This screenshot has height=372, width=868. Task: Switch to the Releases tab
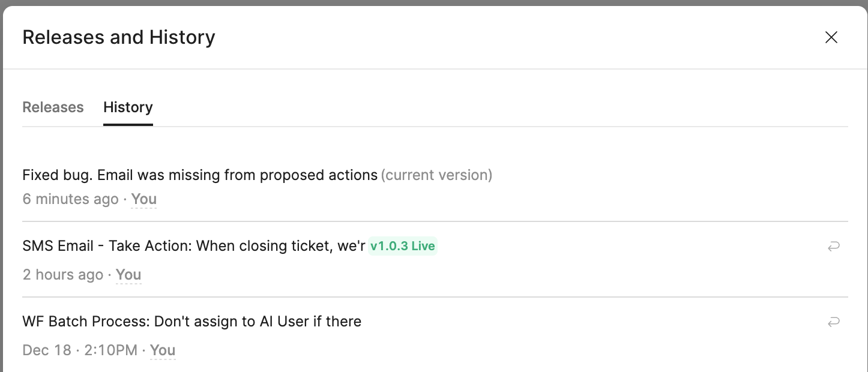(53, 107)
